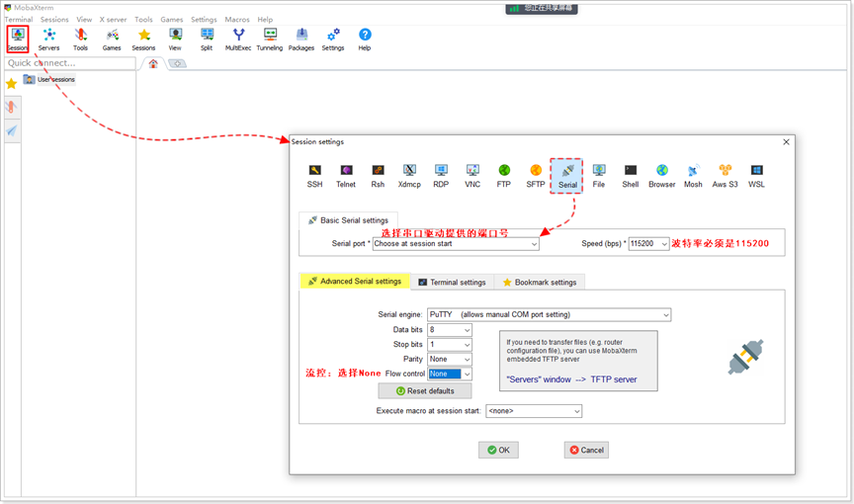Screen dimensions: 854x504
Task: Open the Data bits dropdown
Action: click(450, 330)
